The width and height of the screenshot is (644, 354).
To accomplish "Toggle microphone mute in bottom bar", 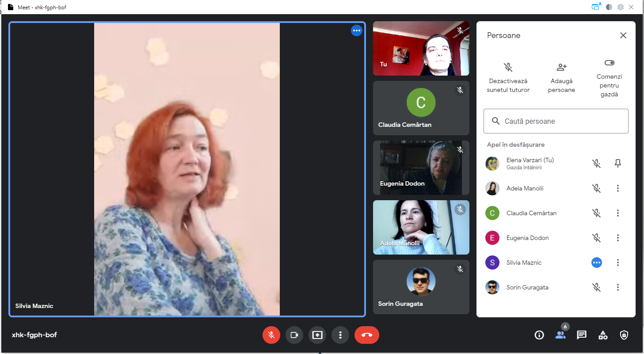I will [271, 335].
